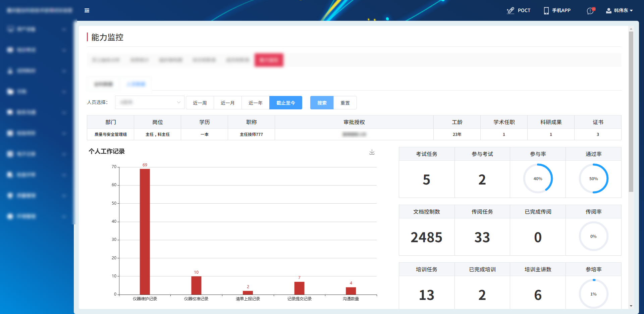Screen dimensions: 644x314
Task: Click the user avatar icon beside 韩伟东
Action: [x=608, y=10]
